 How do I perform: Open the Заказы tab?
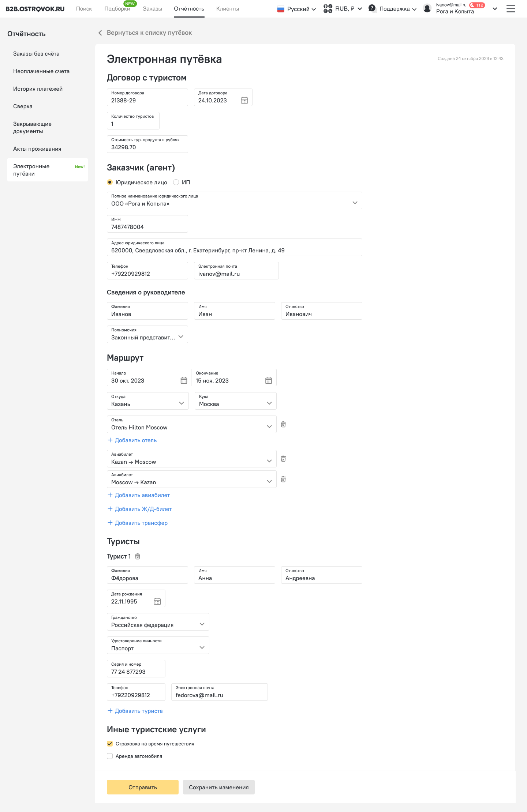point(153,8)
